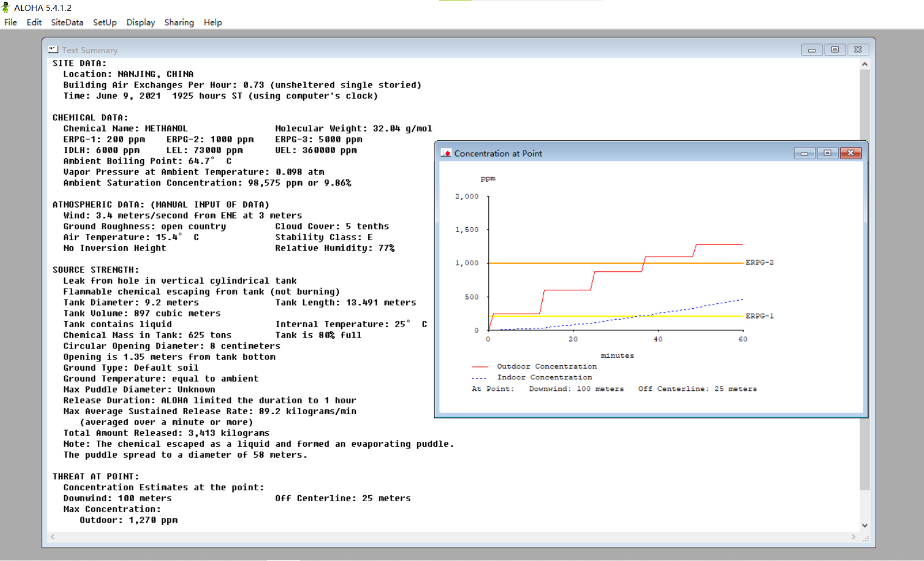The height and width of the screenshot is (561, 924).
Task: Click the 'Molecular Weight: 32.04 g/mol' text
Action: coord(354,128)
